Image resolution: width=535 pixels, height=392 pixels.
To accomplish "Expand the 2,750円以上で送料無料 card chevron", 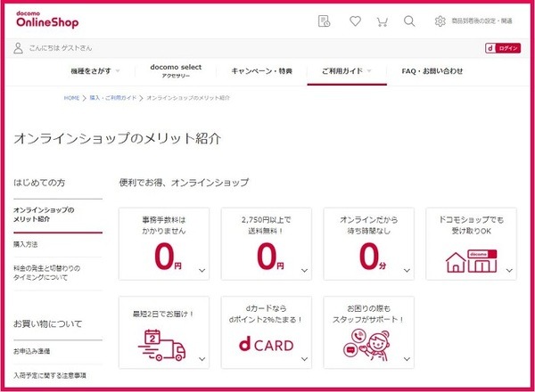I will [304, 270].
